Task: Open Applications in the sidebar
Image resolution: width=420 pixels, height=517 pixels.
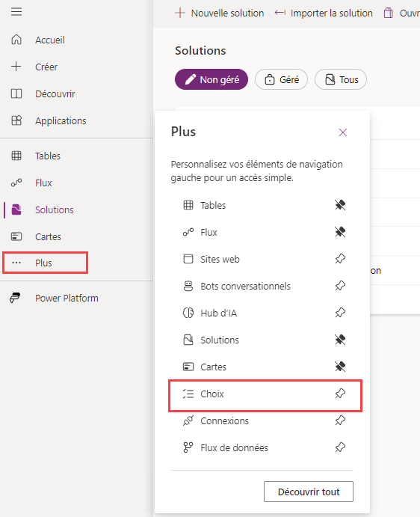Action: pos(61,121)
